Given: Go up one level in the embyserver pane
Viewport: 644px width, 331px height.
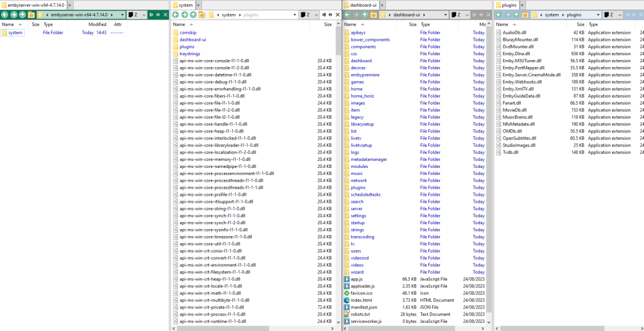Looking at the screenshot, I should coord(22,14).
